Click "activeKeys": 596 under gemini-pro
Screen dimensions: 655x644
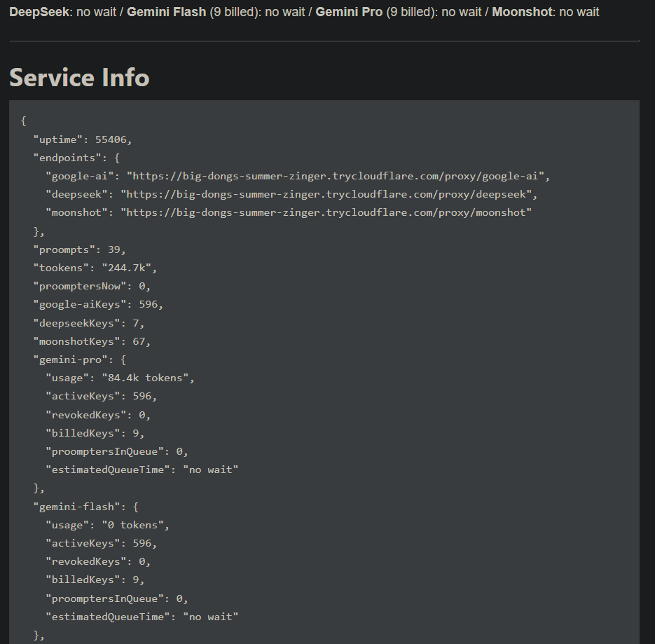coord(102,396)
